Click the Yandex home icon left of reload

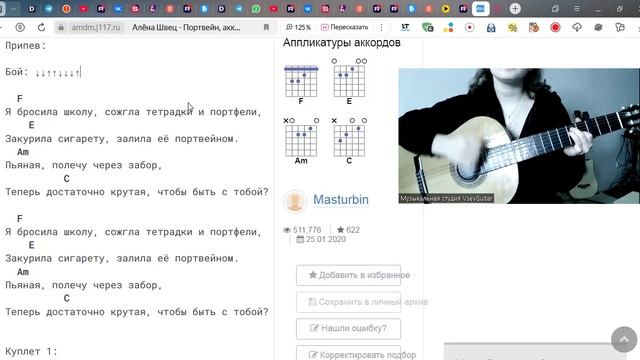coord(20,27)
